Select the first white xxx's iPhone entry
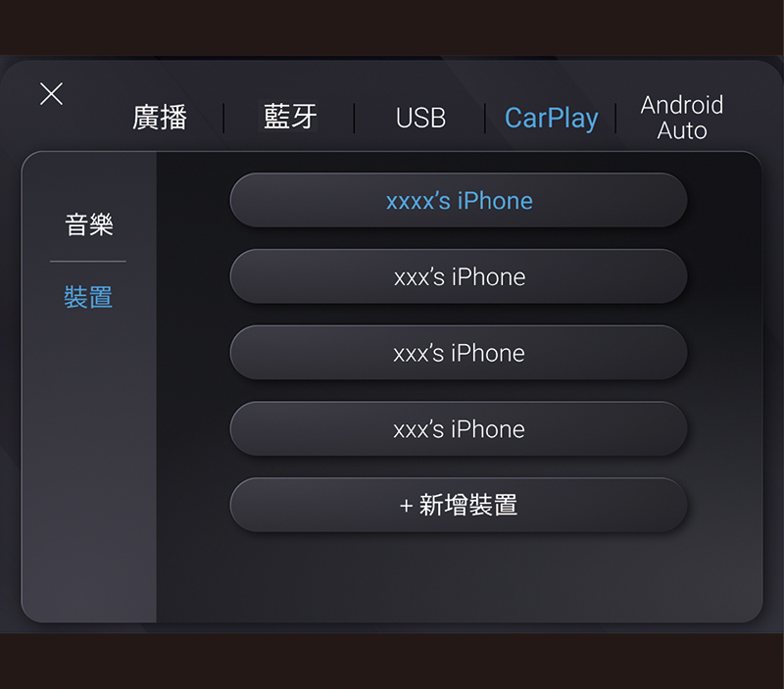 point(459,276)
